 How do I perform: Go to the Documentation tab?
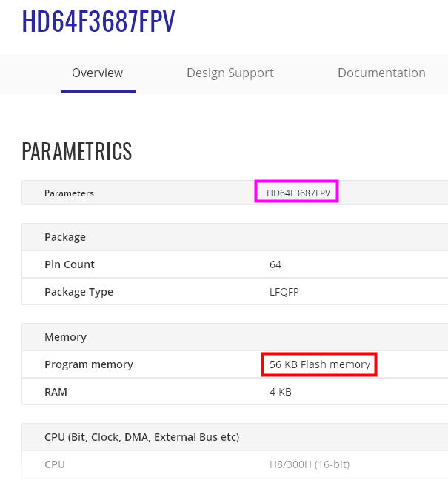(381, 73)
